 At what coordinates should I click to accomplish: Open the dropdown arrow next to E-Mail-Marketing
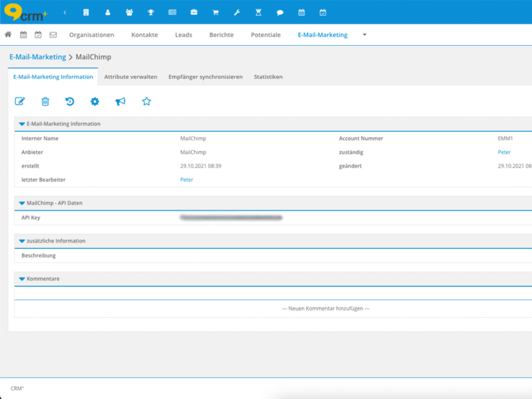(364, 35)
